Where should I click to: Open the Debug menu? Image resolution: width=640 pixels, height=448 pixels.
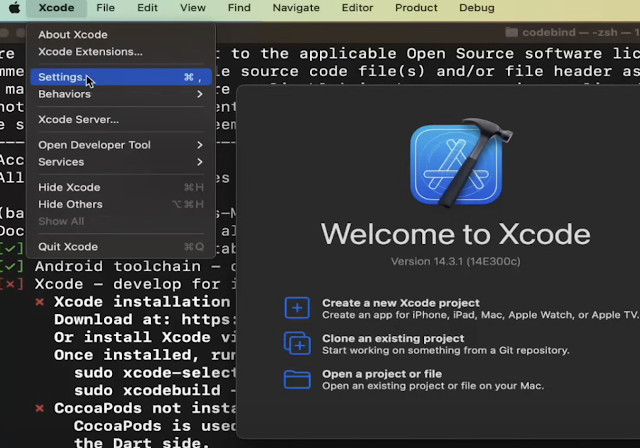[477, 8]
